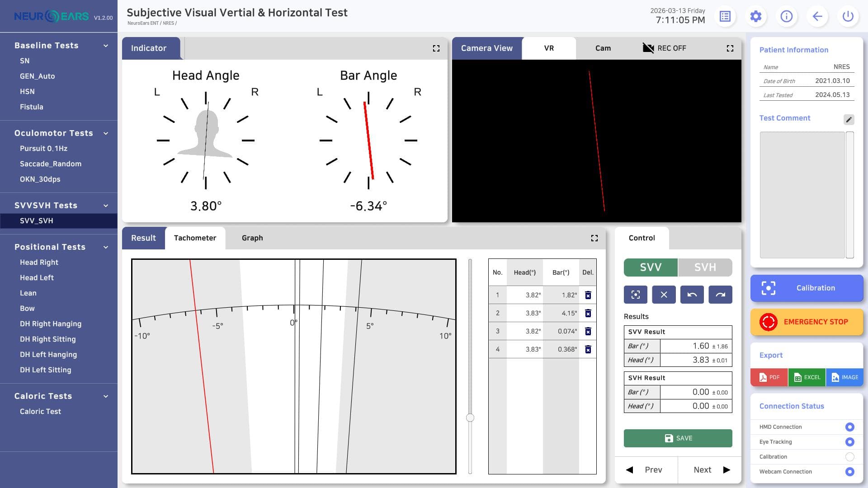Click the power icon in top bar
The width and height of the screenshot is (868, 488).
848,17
